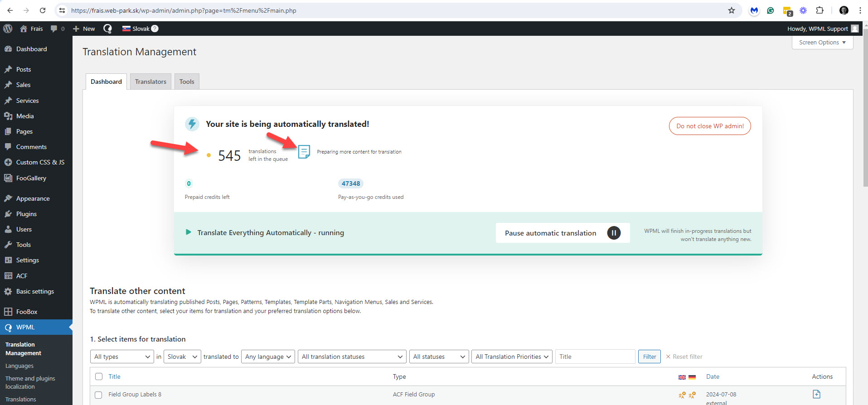This screenshot has height=405, width=868.
Task: Open the Any language dropdown
Action: click(268, 357)
